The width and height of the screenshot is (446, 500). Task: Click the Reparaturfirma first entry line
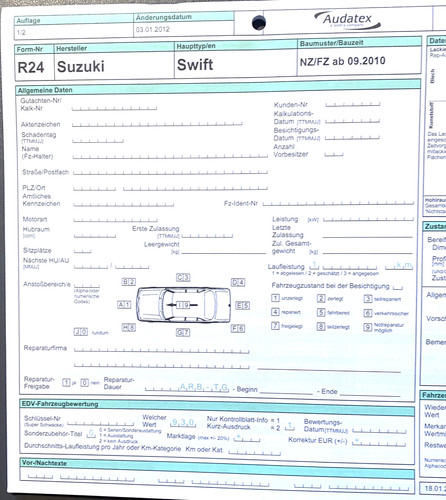click(x=162, y=350)
